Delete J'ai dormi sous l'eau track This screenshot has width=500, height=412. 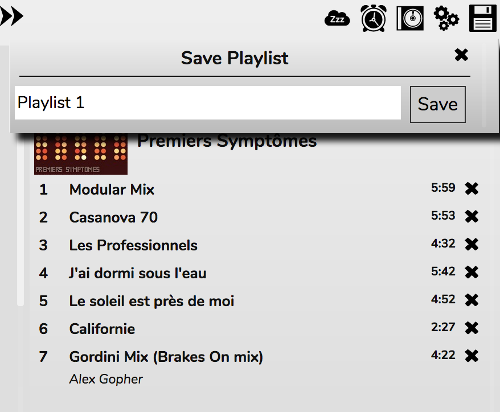(x=472, y=272)
